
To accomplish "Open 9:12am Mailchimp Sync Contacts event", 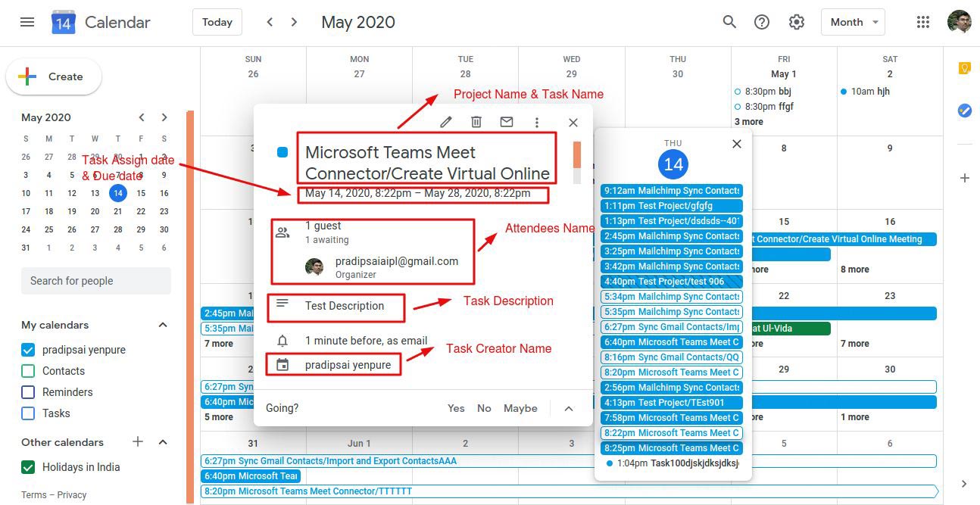I will click(672, 191).
